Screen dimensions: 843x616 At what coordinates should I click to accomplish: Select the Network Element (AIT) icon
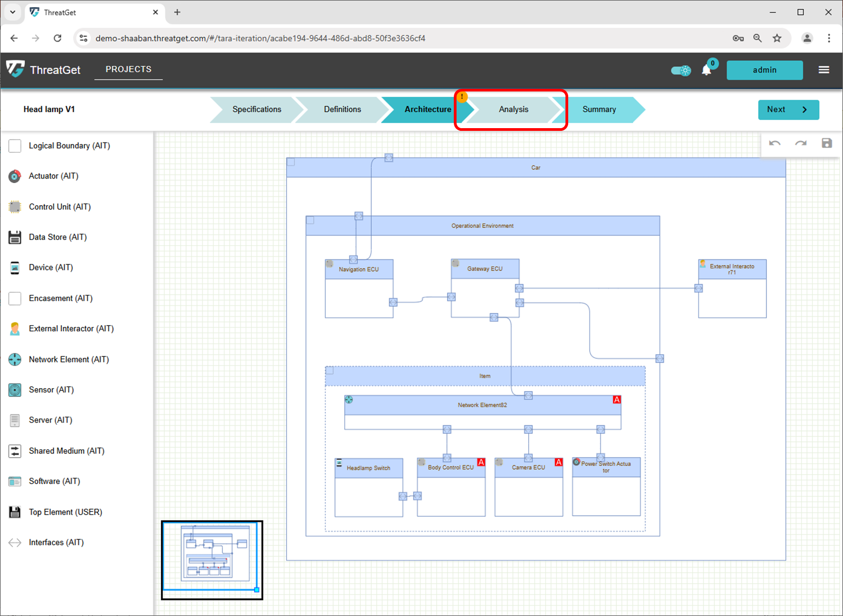click(x=15, y=360)
